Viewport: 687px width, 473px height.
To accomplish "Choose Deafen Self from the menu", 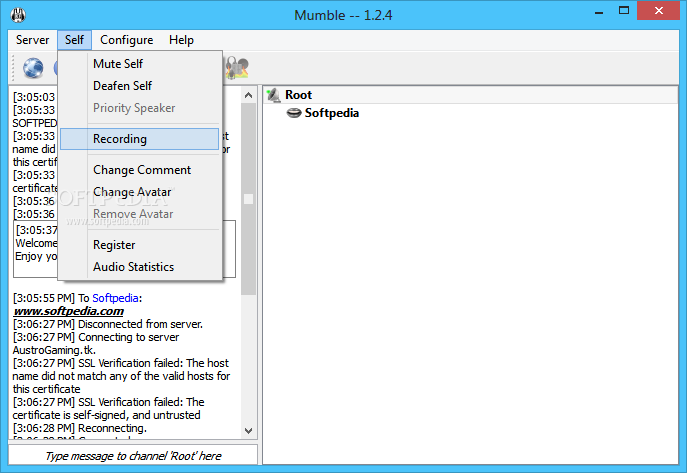I will pyautogui.click(x=139, y=86).
